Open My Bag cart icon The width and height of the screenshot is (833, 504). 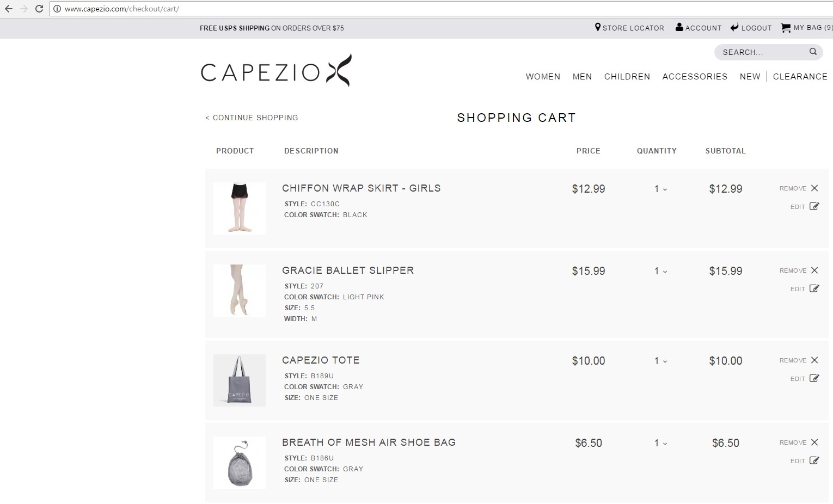(x=786, y=28)
